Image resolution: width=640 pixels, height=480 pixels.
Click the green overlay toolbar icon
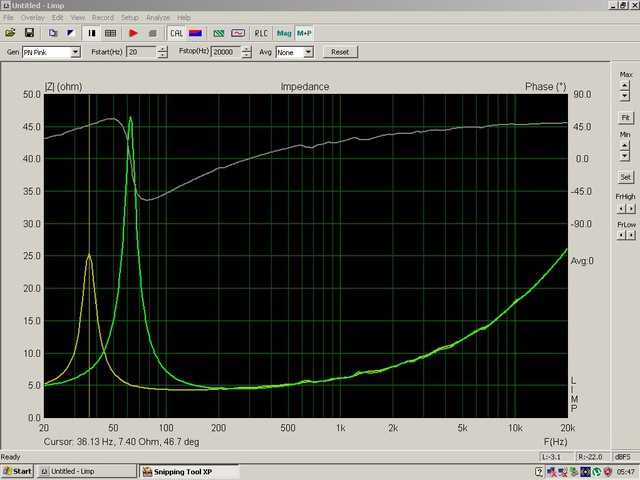[219, 33]
